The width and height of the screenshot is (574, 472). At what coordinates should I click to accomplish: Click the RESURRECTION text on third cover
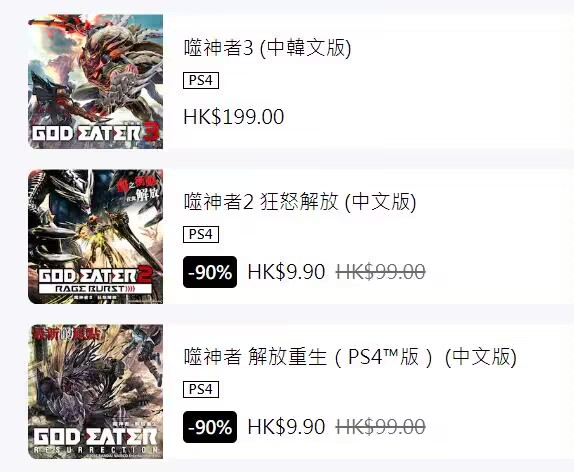point(96,450)
